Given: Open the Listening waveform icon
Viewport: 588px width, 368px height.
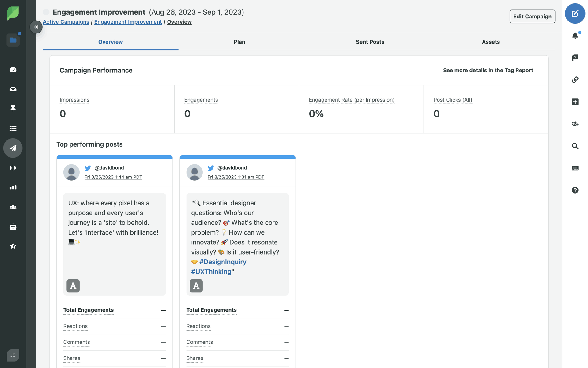Looking at the screenshot, I should pyautogui.click(x=13, y=168).
